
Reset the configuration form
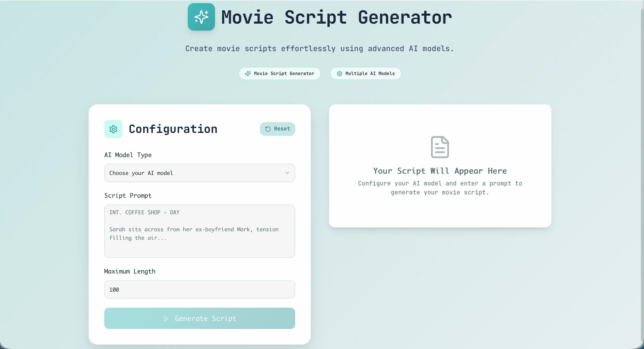coord(277,129)
